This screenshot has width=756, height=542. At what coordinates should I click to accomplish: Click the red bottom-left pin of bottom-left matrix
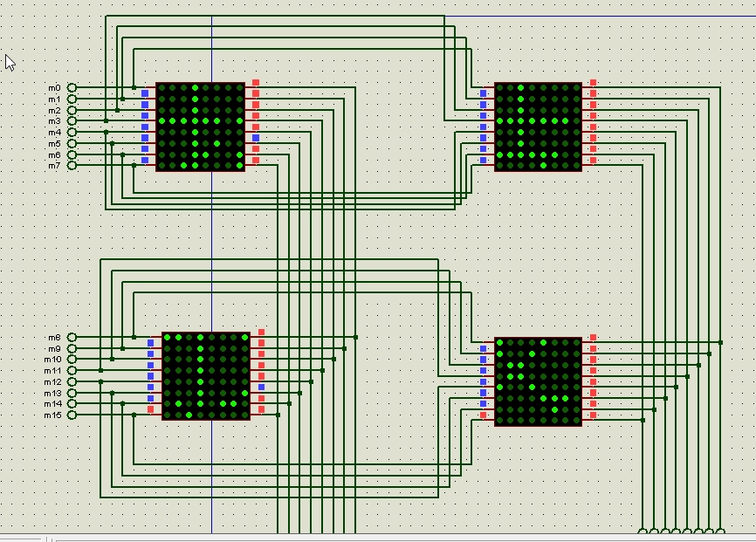151,409
